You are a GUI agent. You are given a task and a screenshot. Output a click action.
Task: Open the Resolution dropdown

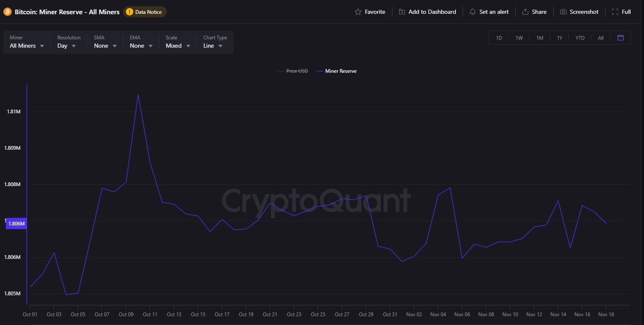67,46
